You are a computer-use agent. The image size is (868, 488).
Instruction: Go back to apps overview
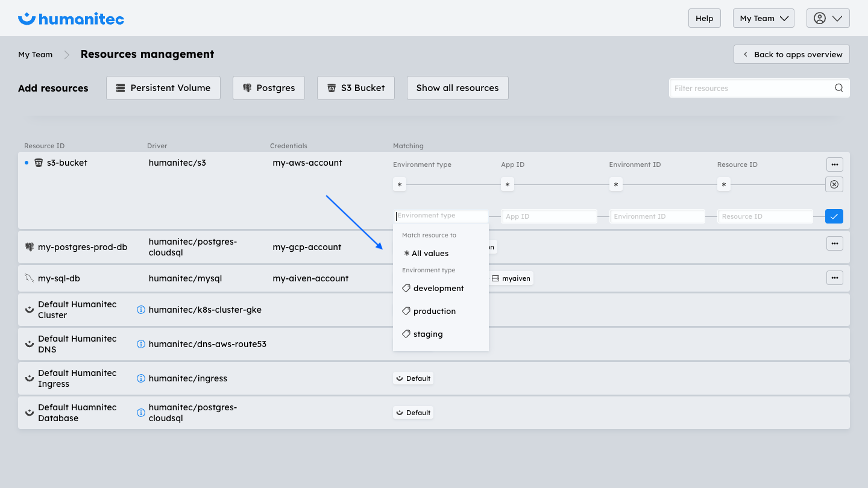tap(791, 54)
